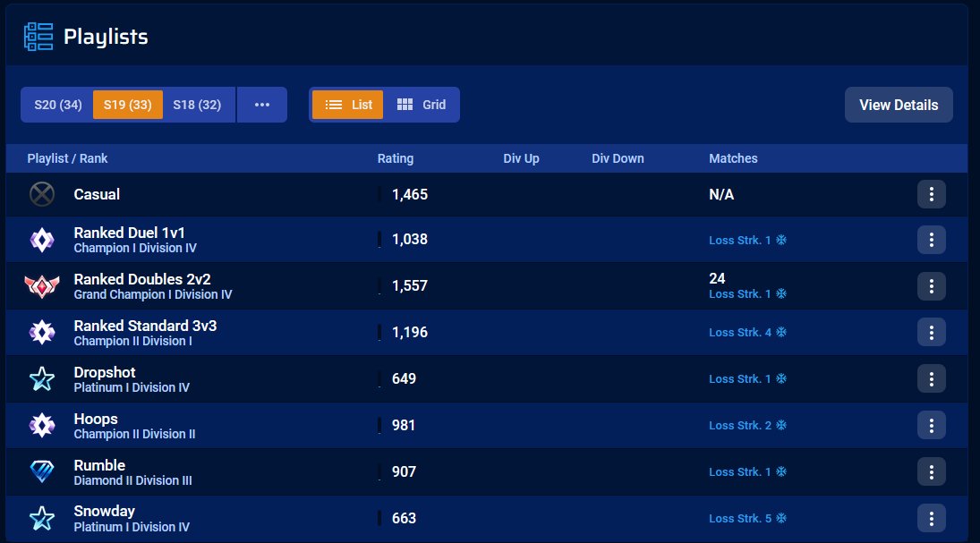Image resolution: width=980 pixels, height=543 pixels.
Task: Click snowflake icon in Dropshot row
Action: tap(781, 378)
